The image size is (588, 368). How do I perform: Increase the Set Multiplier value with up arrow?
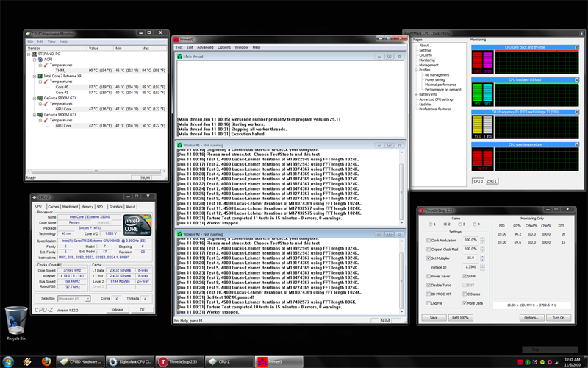click(x=482, y=256)
